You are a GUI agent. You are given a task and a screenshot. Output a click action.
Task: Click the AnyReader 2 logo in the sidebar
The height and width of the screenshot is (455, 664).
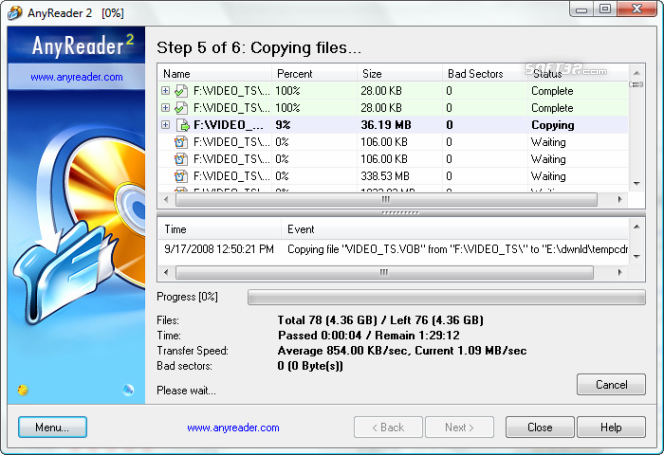[83, 45]
